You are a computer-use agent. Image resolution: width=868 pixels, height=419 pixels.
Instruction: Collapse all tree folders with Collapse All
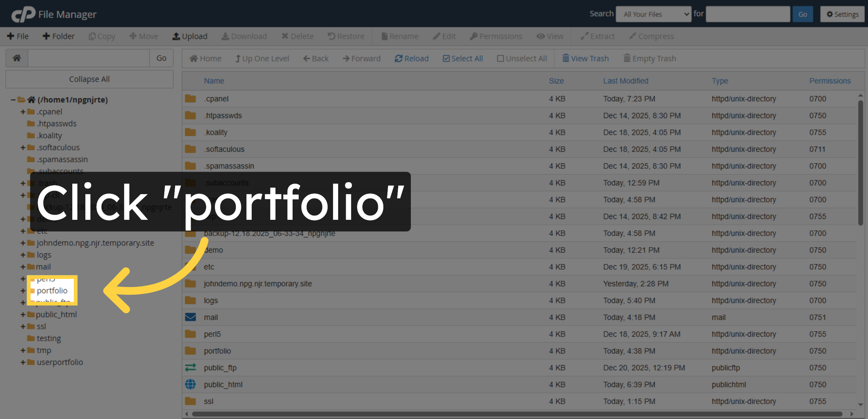[x=89, y=79]
